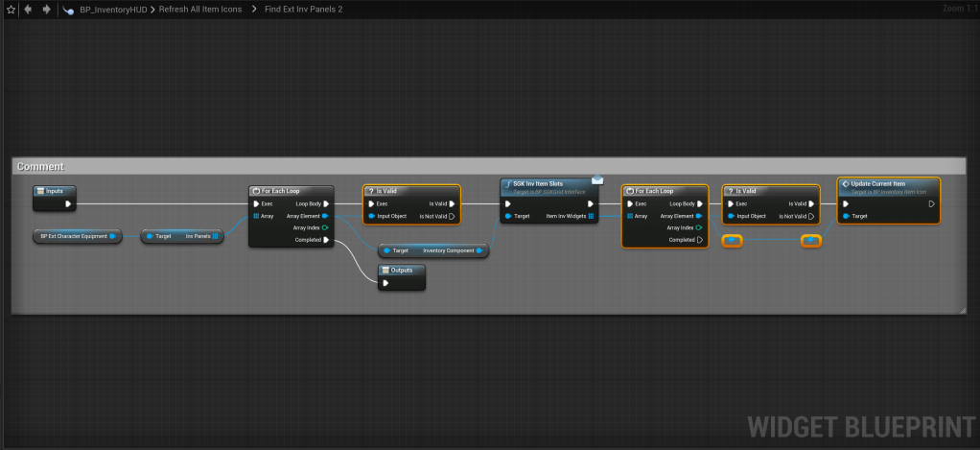The height and width of the screenshot is (450, 980).
Task: Click the comment box resize handle corner
Action: pos(962,309)
